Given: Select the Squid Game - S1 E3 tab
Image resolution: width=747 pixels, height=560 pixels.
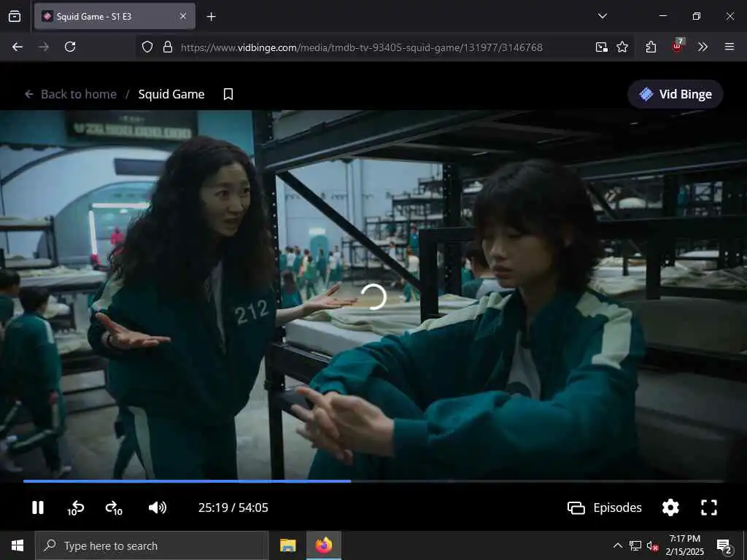Looking at the screenshot, I should (115, 17).
